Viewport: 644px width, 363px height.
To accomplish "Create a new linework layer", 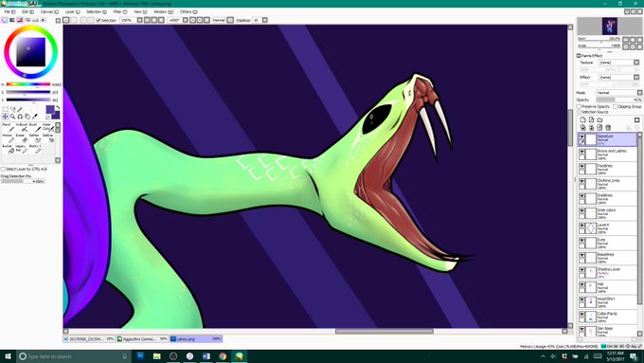I will [x=591, y=120].
